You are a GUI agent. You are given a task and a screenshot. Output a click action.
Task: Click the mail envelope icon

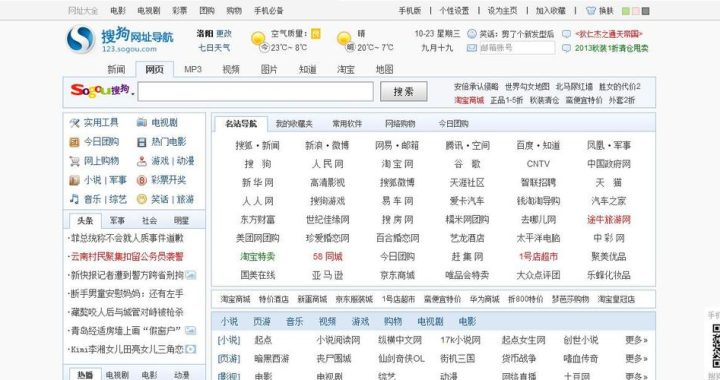472,48
